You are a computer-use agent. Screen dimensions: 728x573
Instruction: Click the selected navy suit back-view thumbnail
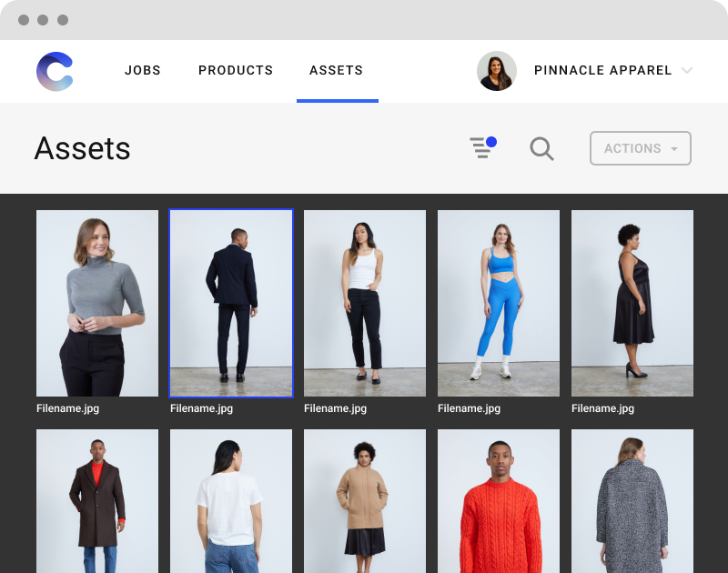[231, 303]
